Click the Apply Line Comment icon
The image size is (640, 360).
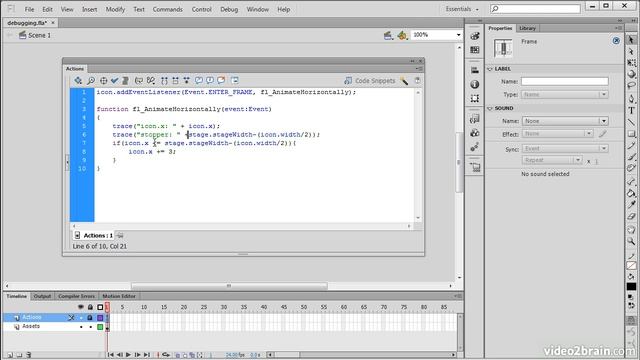coord(210,80)
